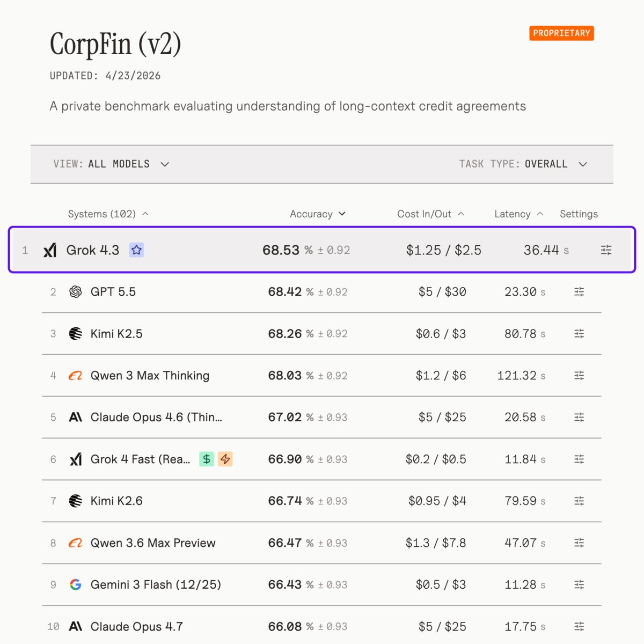The width and height of the screenshot is (644, 644).
Task: Open settings icon for Gemini 3 Flash row
Action: pyautogui.click(x=579, y=584)
